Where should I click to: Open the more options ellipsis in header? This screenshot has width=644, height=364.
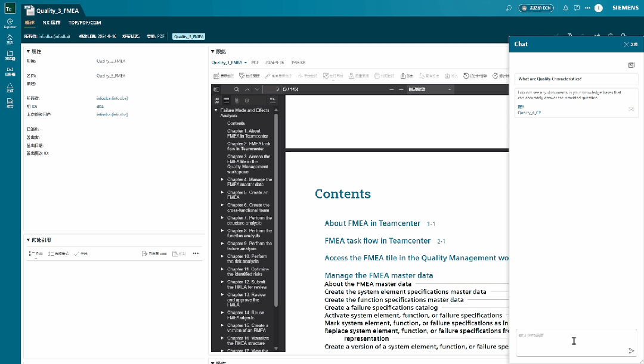[587, 8]
